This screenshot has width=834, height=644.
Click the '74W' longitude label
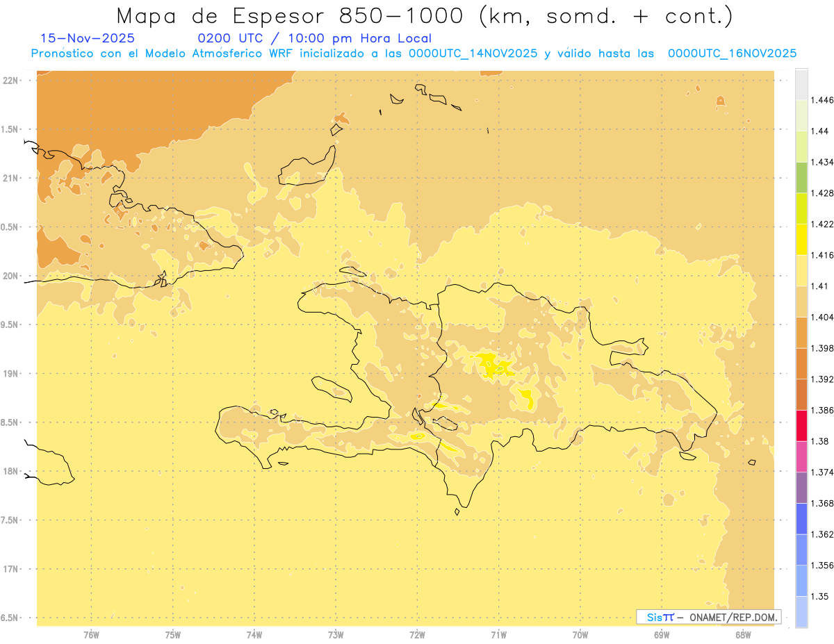(x=254, y=635)
